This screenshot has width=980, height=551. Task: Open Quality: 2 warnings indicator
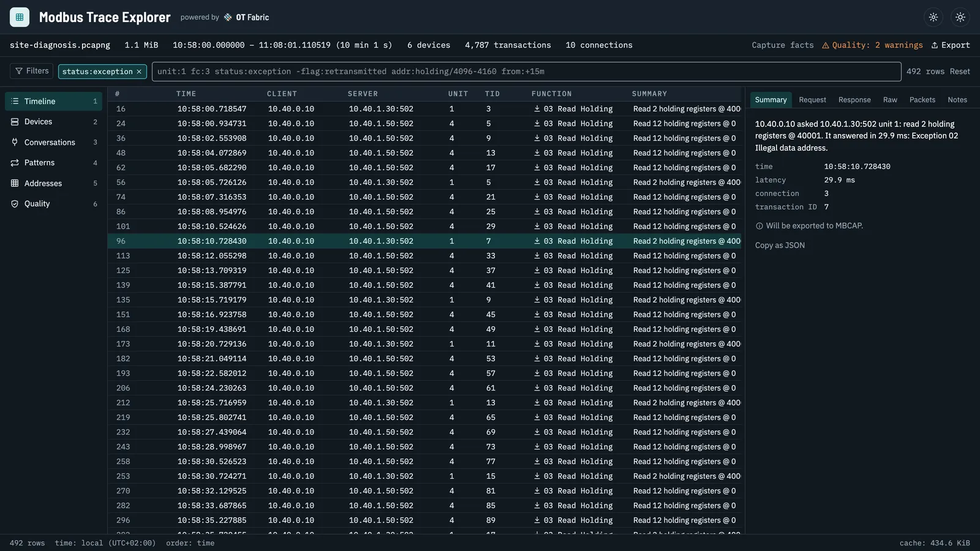(x=872, y=45)
